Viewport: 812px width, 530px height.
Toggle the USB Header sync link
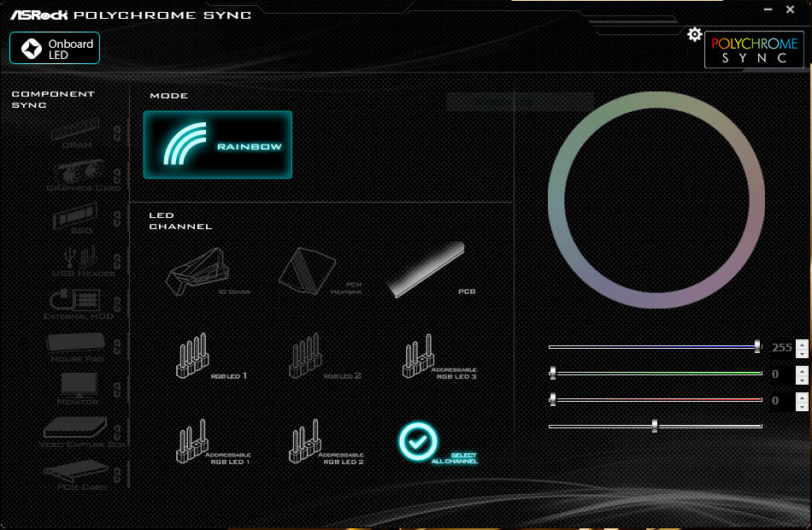118,262
